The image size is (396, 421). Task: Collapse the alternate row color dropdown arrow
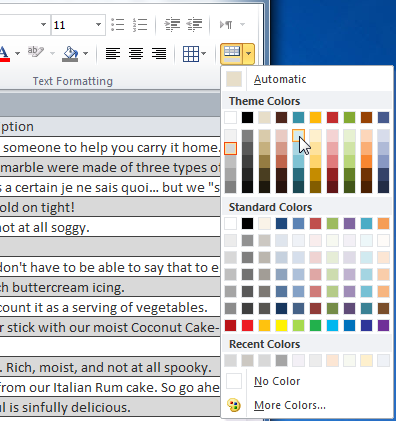[249, 54]
